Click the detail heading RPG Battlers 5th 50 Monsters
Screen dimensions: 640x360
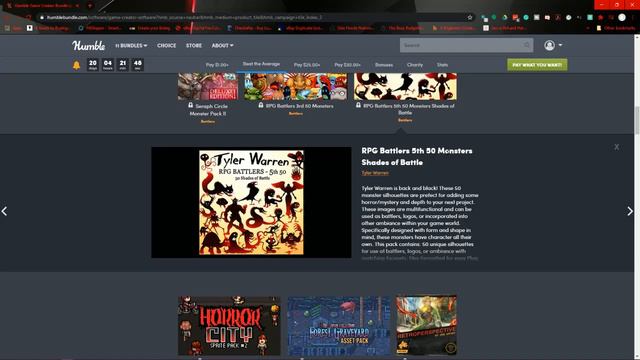[x=417, y=156]
